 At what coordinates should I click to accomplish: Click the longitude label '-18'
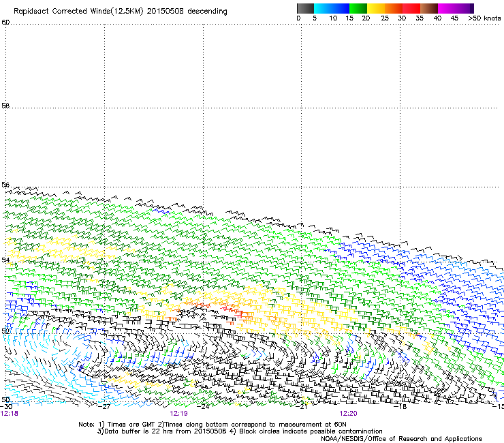tap(400, 406)
